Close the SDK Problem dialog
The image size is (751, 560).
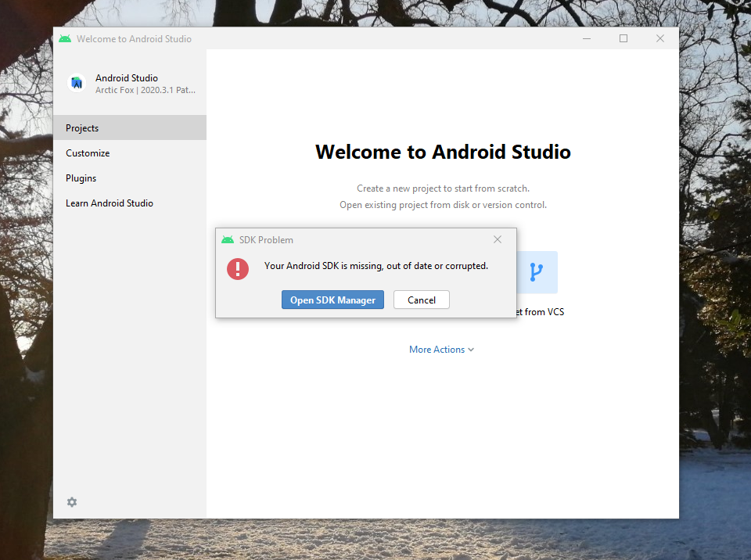[x=498, y=239]
